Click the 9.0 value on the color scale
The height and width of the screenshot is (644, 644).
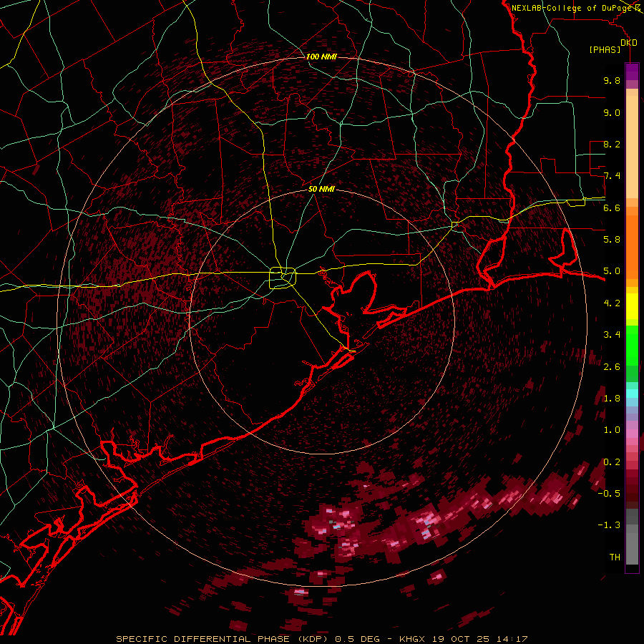[x=612, y=112]
